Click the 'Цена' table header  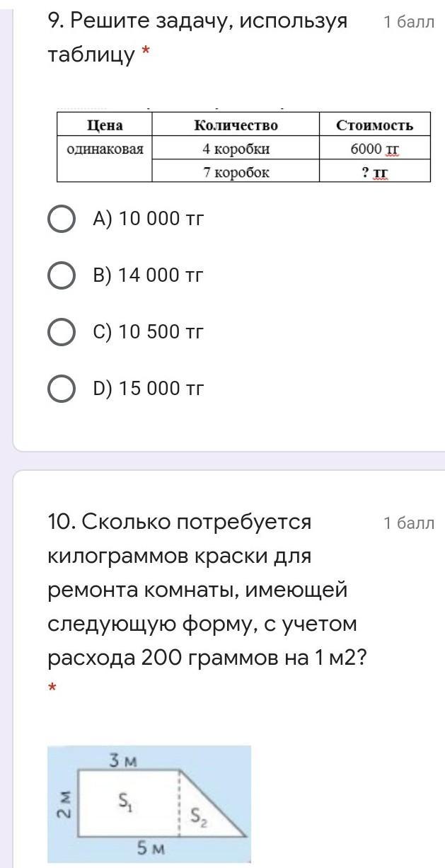tap(105, 125)
